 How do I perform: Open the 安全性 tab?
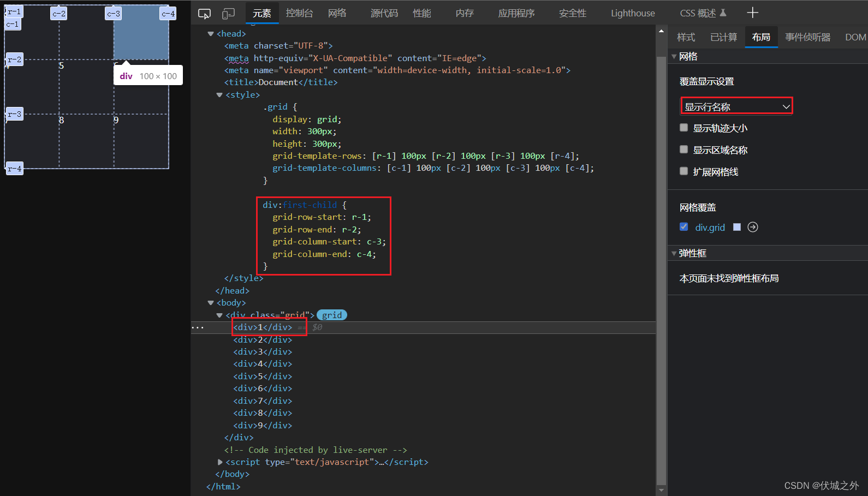[x=573, y=13]
